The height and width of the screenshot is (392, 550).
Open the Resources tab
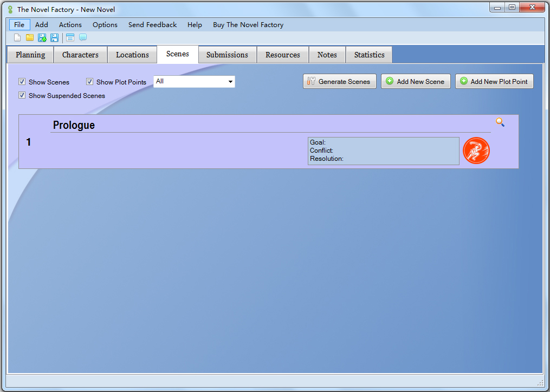[x=283, y=55]
